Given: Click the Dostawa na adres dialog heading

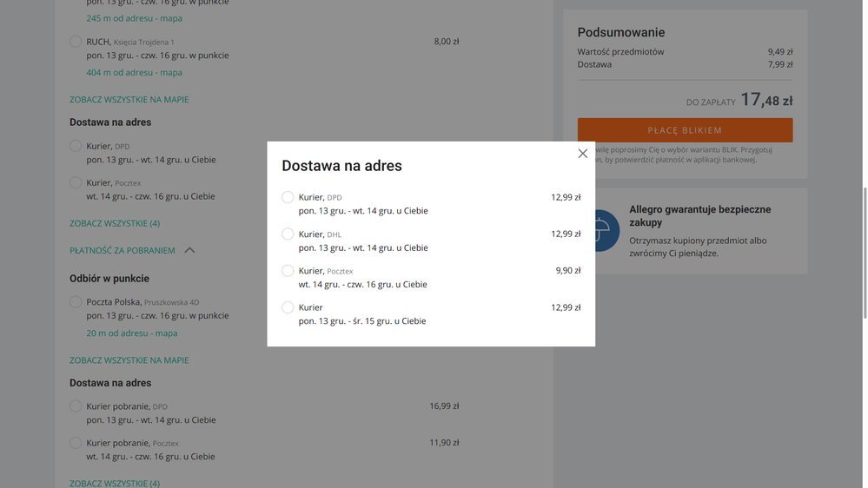Looking at the screenshot, I should tap(341, 166).
